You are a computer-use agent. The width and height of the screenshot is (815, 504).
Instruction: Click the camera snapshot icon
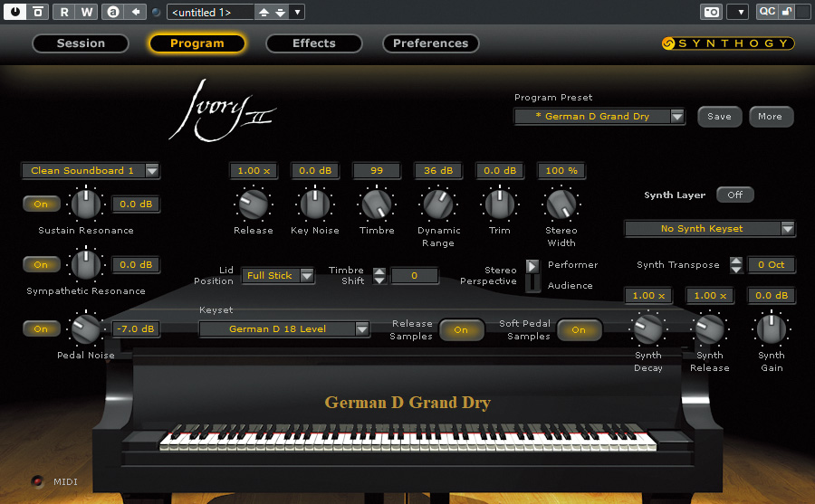[x=712, y=12]
